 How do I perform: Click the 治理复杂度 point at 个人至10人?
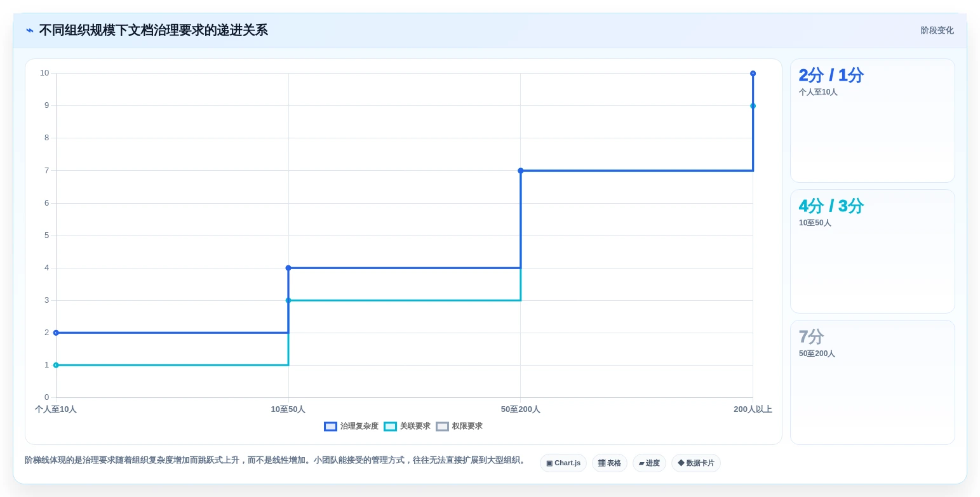click(x=56, y=333)
